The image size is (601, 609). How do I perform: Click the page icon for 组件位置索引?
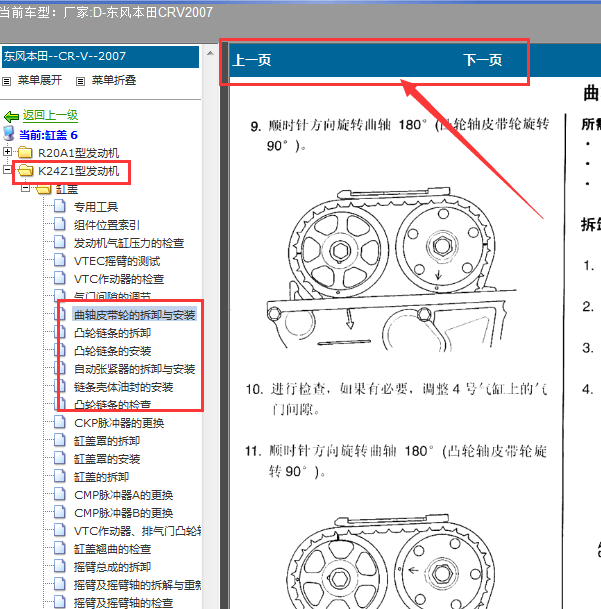(60, 224)
